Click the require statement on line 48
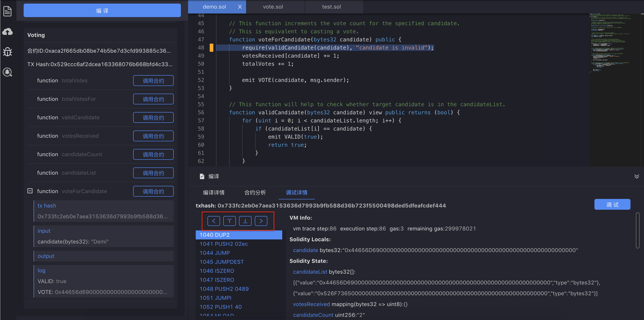644x320 pixels. point(338,47)
